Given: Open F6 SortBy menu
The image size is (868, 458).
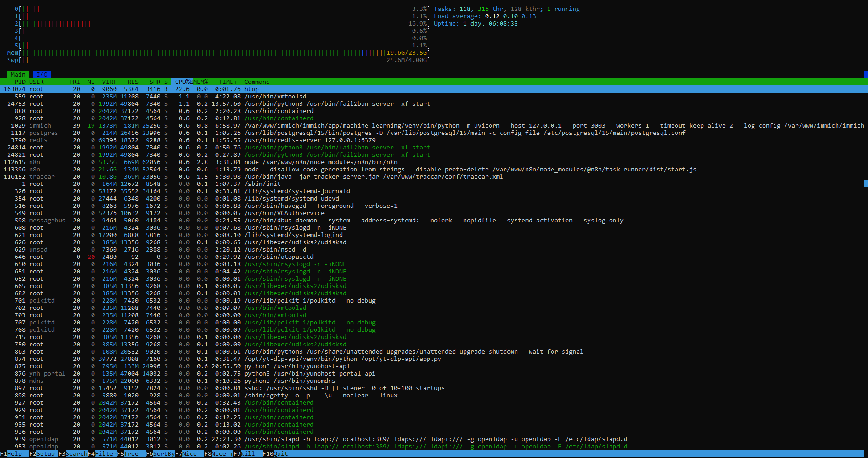Looking at the screenshot, I should coord(160,454).
